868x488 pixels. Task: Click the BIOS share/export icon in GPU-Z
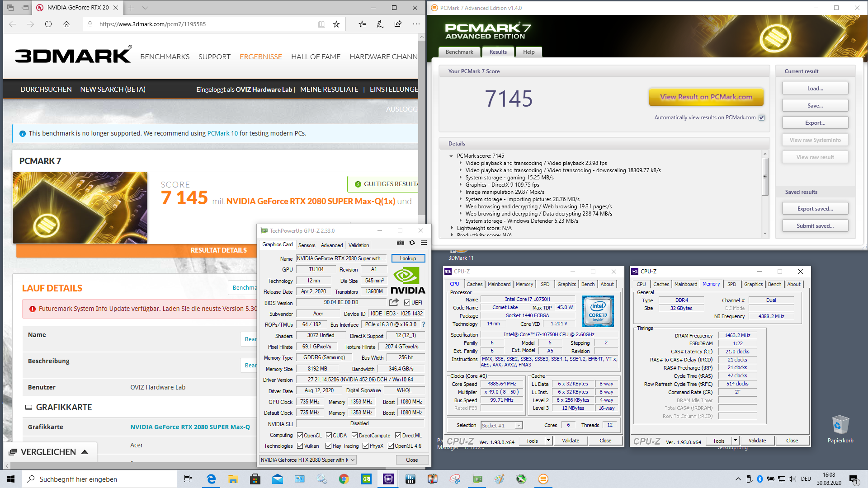click(x=394, y=302)
